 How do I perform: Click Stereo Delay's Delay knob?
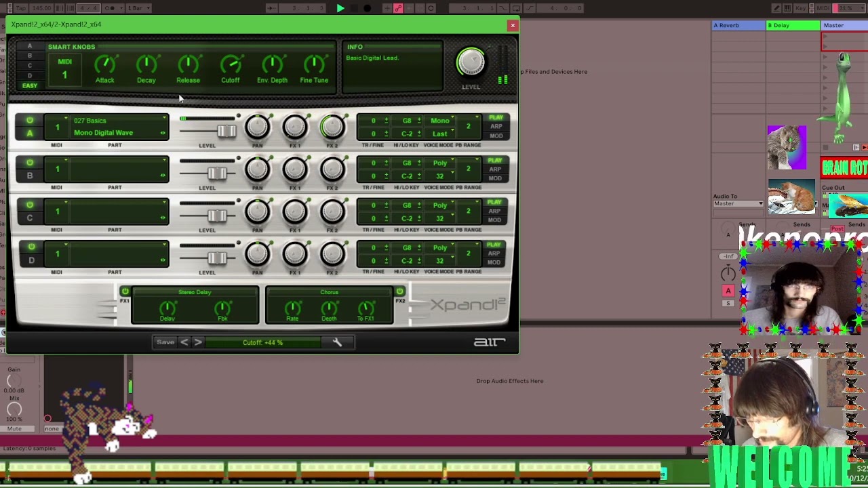click(x=167, y=308)
